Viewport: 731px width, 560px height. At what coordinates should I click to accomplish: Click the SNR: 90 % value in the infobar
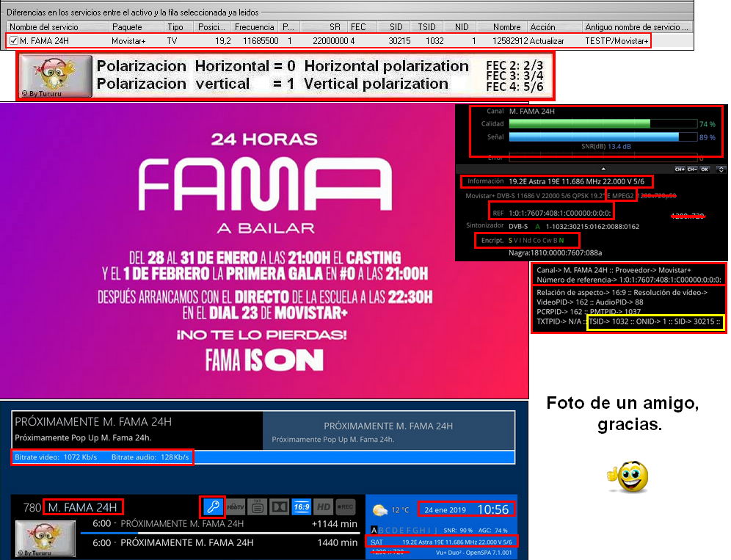458,530
